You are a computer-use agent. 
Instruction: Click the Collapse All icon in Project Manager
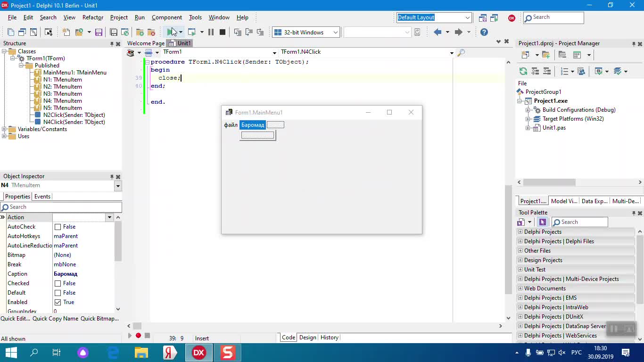[547, 71]
